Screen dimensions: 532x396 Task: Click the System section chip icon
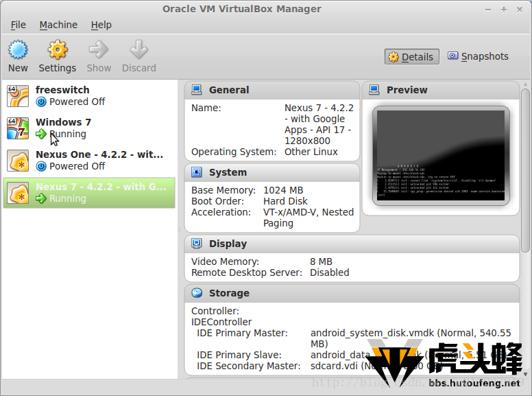[x=197, y=172]
